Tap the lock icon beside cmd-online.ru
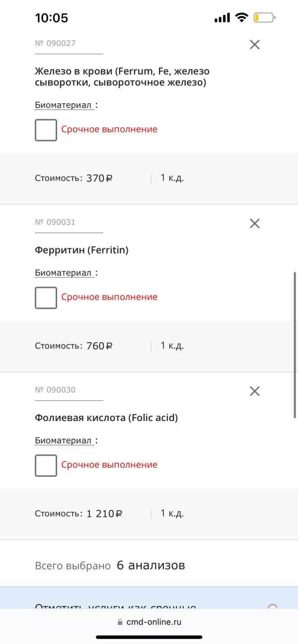The height and width of the screenshot is (644, 298). point(119,622)
